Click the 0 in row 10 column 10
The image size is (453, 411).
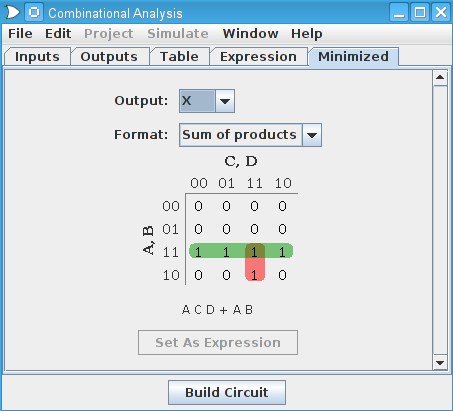click(282, 275)
